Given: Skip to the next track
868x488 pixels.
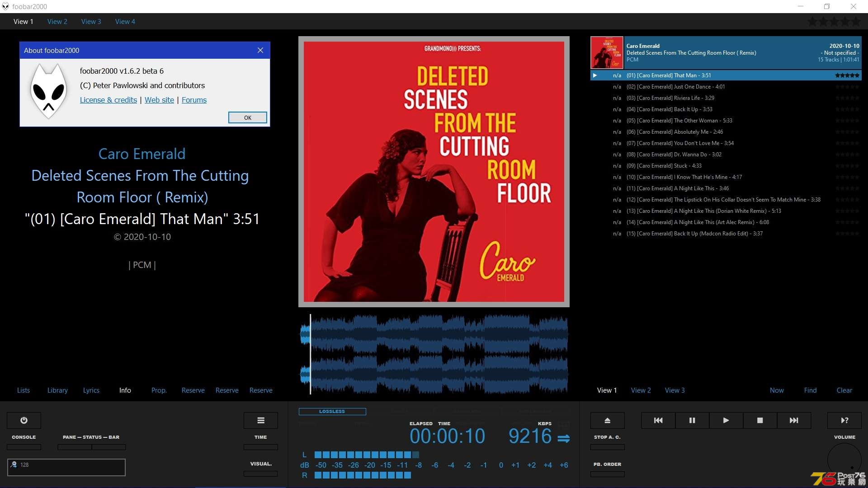Looking at the screenshot, I should [794, 420].
